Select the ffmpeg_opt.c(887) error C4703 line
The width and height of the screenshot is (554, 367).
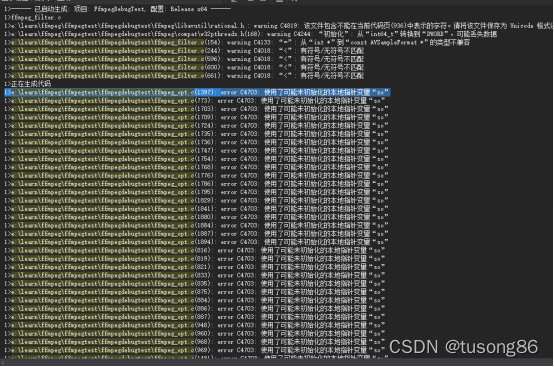(195, 317)
